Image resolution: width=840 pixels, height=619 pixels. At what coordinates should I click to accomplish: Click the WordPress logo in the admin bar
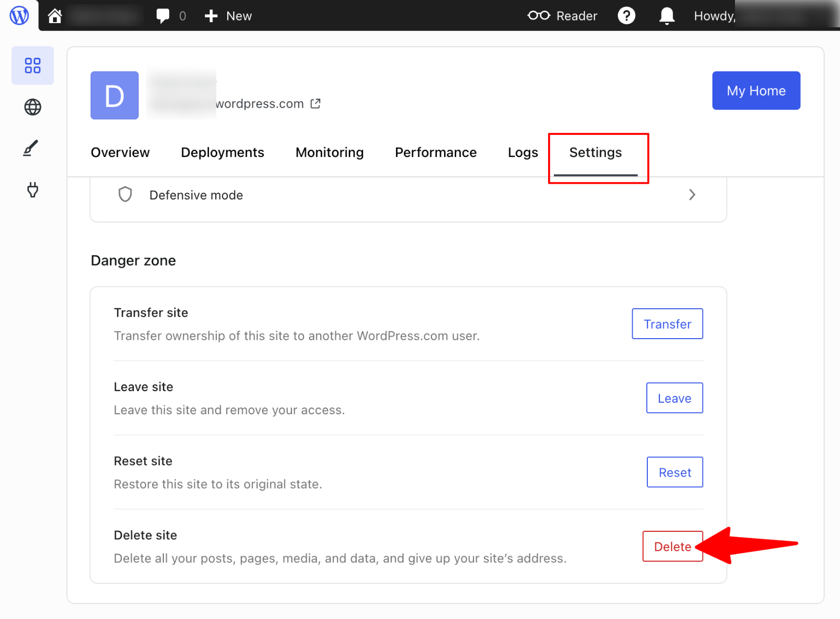point(19,15)
